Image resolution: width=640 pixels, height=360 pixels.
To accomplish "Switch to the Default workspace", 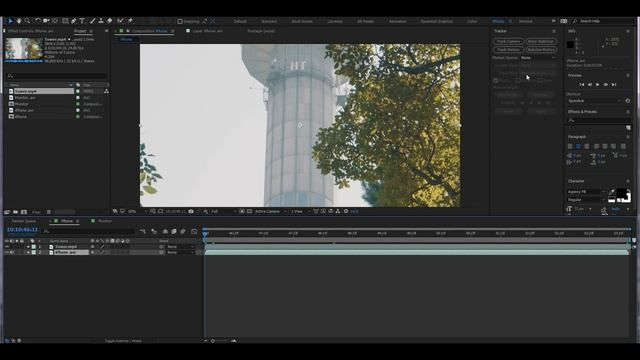I will [240, 21].
